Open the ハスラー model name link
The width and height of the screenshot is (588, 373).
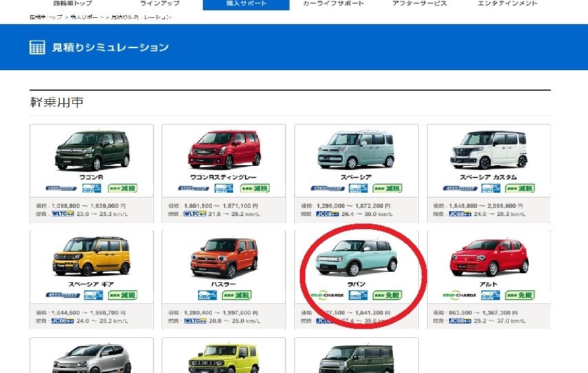(x=224, y=284)
